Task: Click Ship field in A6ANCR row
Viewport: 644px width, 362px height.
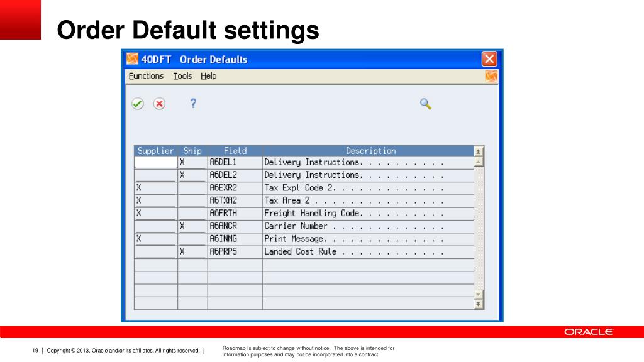Action: pyautogui.click(x=192, y=226)
